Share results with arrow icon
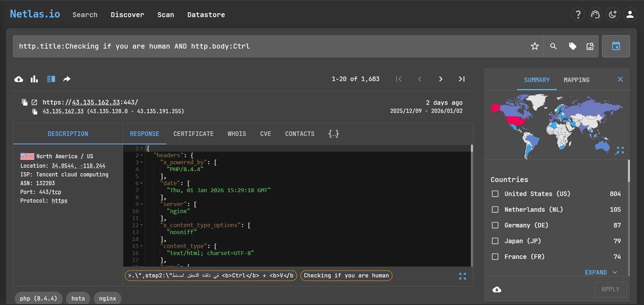 click(67, 79)
